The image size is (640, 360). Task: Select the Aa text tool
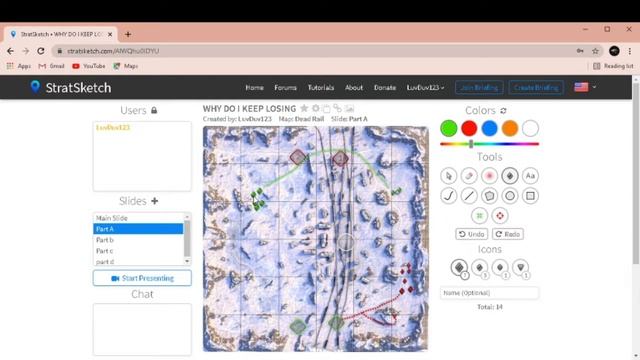530,176
